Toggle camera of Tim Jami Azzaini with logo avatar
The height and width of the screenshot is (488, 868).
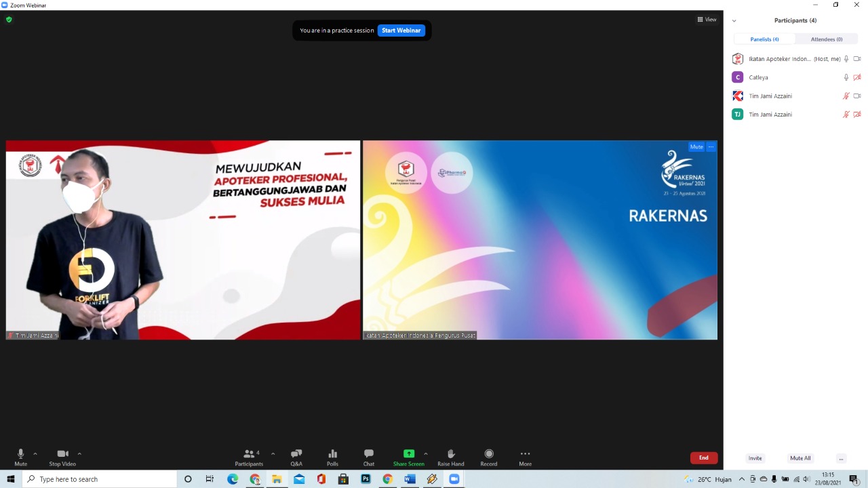coord(857,96)
